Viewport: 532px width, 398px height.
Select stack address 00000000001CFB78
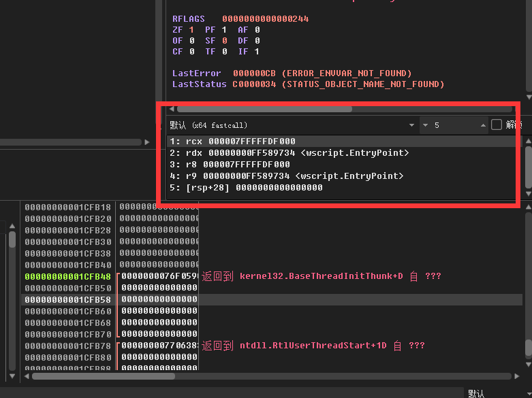(68, 346)
